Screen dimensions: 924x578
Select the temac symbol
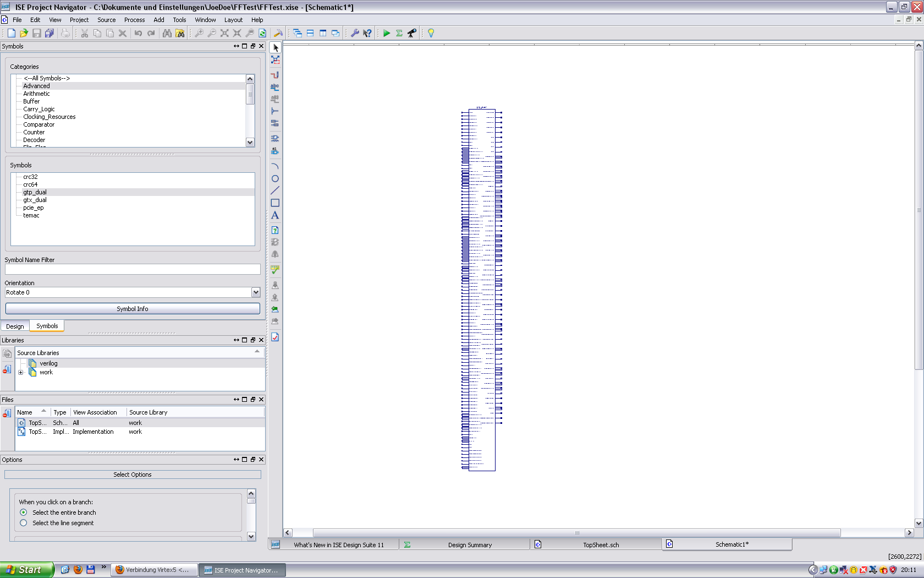[x=31, y=215]
